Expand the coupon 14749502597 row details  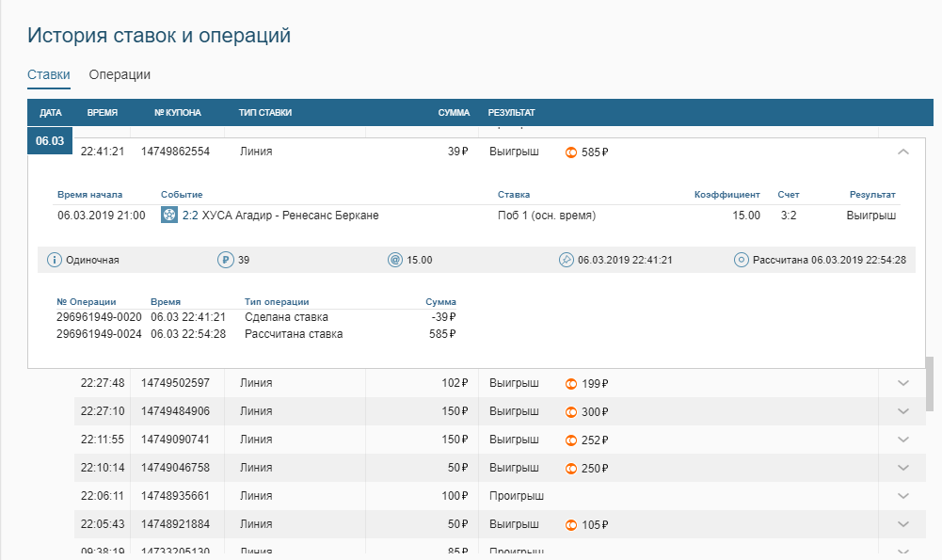pos(903,383)
